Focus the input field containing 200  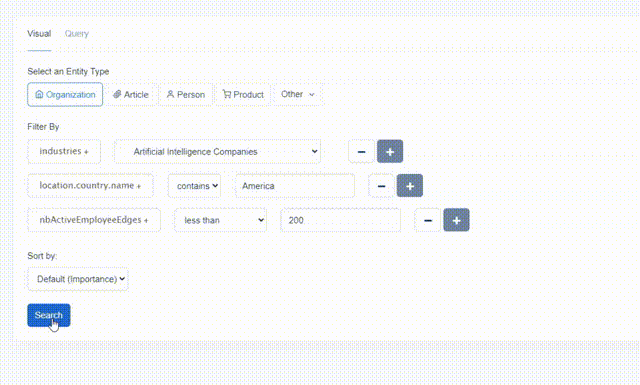(340, 220)
